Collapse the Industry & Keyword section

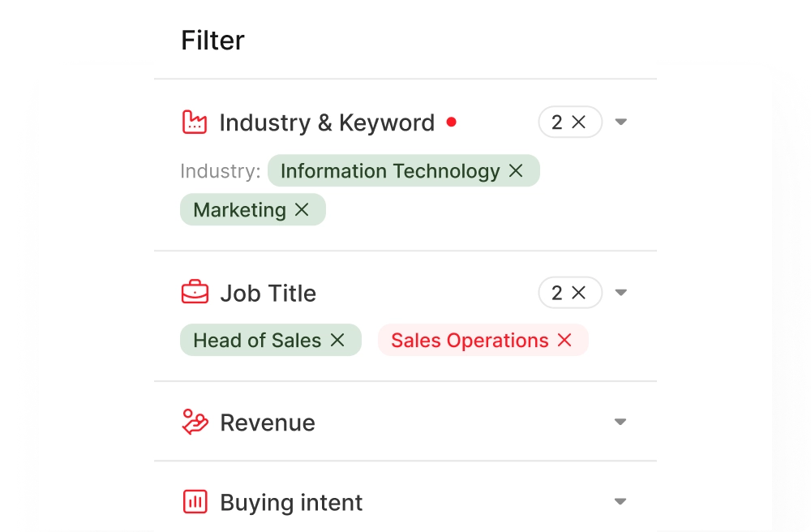click(x=620, y=122)
